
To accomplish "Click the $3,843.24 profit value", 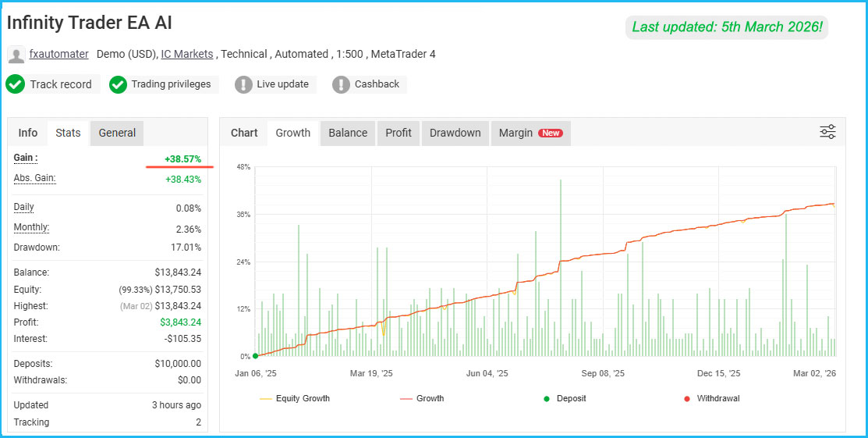I will point(180,322).
